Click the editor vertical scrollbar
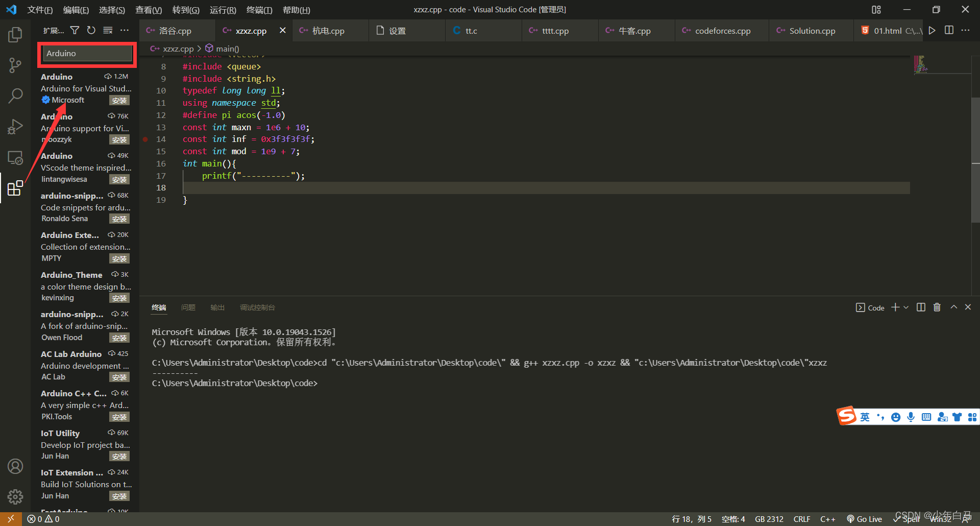980x526 pixels. [975, 159]
